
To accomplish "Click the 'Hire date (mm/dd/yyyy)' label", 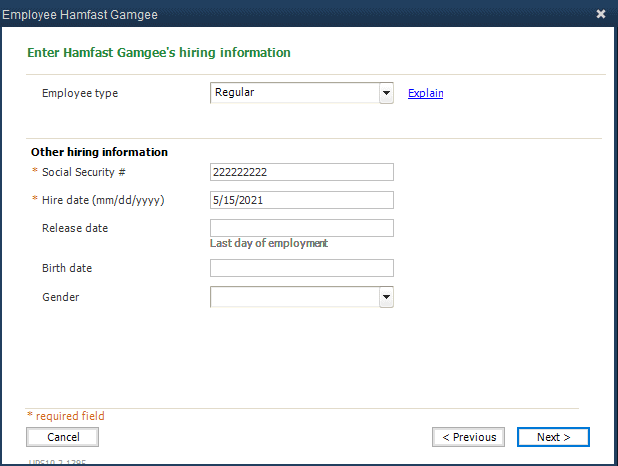I will coord(103,200).
